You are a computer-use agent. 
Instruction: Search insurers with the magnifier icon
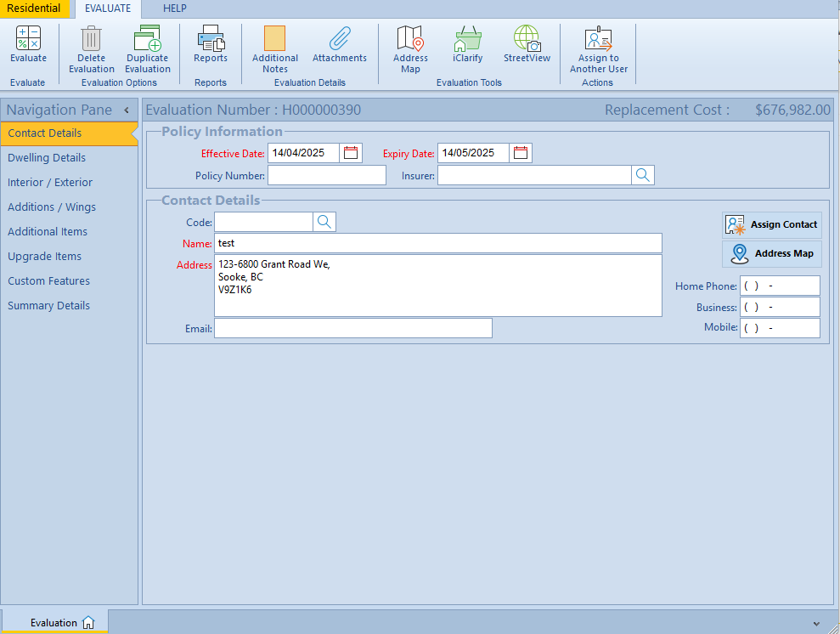[643, 175]
